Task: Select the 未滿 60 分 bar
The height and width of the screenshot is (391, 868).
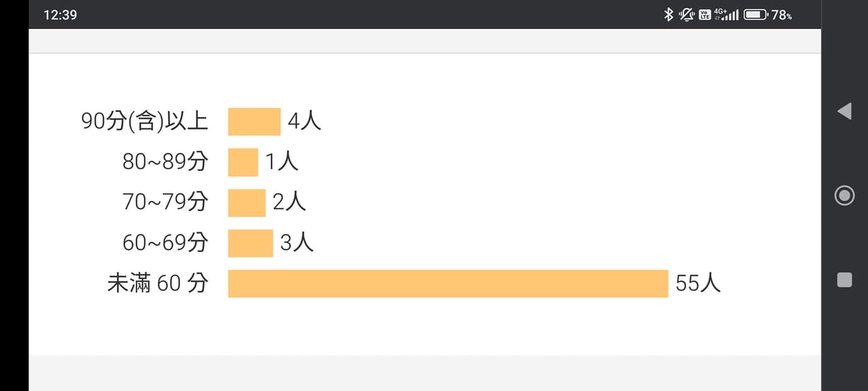Action: pyautogui.click(x=448, y=284)
